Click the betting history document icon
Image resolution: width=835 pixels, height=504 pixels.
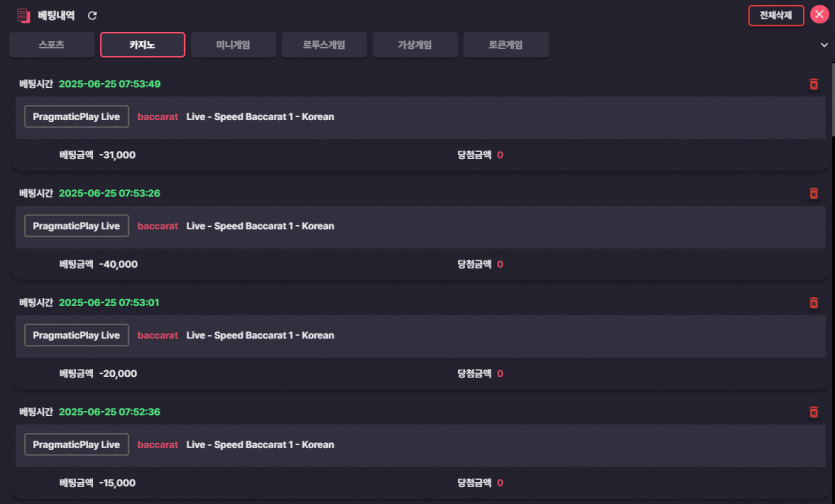tap(23, 15)
